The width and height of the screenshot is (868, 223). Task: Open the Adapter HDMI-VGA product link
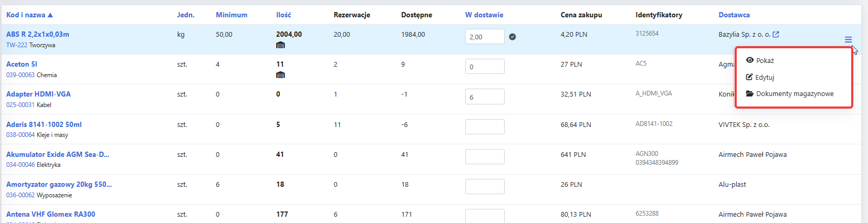pos(38,94)
